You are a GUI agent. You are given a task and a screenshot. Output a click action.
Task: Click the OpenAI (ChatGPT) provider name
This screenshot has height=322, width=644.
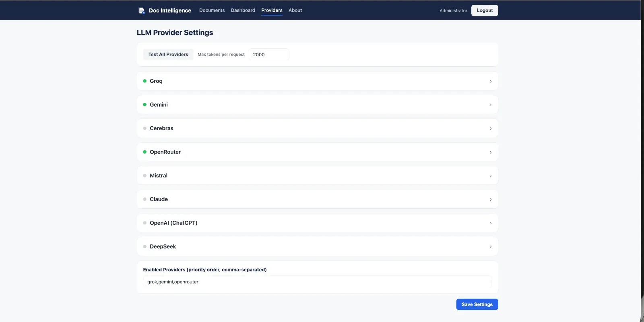click(x=173, y=223)
